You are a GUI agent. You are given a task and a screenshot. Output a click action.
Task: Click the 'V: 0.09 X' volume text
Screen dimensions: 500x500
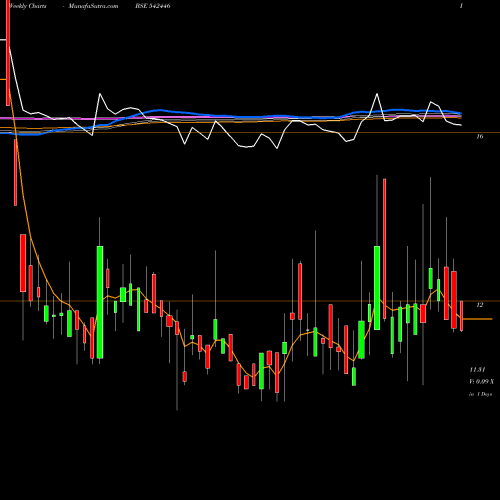coord(482,382)
